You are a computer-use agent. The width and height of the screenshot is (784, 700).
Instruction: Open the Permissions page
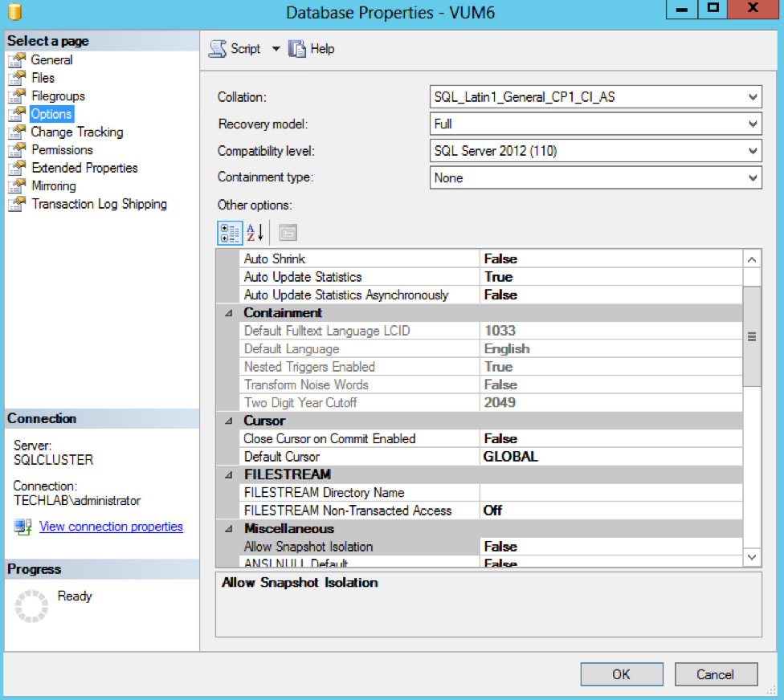[62, 150]
